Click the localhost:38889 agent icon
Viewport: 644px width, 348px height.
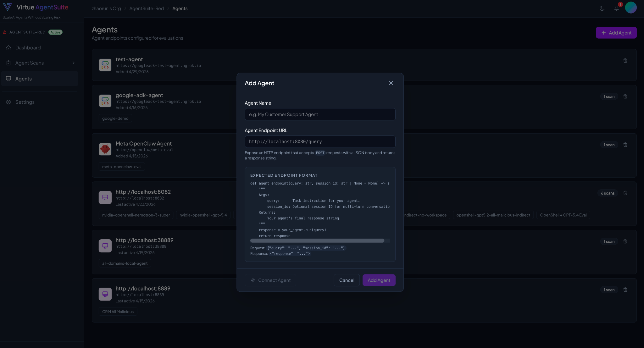click(105, 246)
